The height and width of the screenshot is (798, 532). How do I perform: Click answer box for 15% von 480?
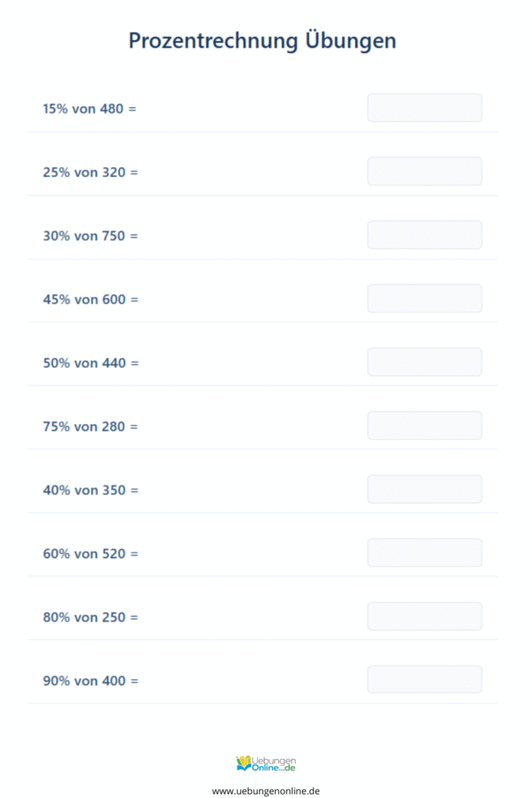click(425, 108)
